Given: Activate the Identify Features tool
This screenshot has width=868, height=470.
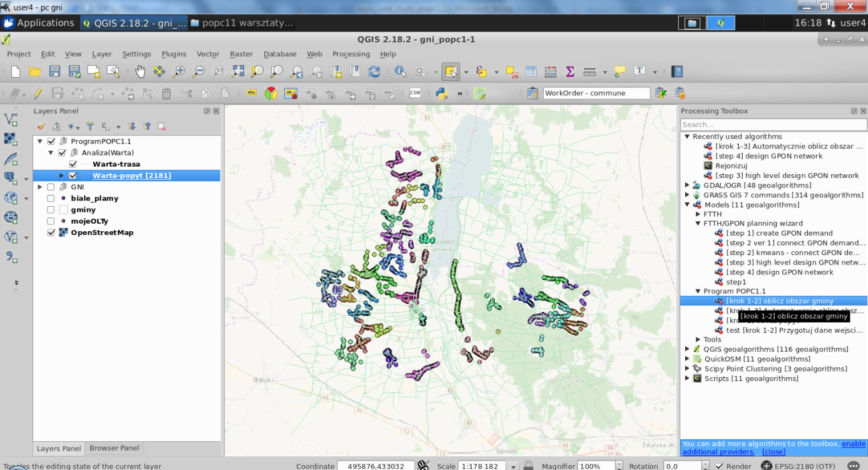Looking at the screenshot, I should click(x=400, y=71).
